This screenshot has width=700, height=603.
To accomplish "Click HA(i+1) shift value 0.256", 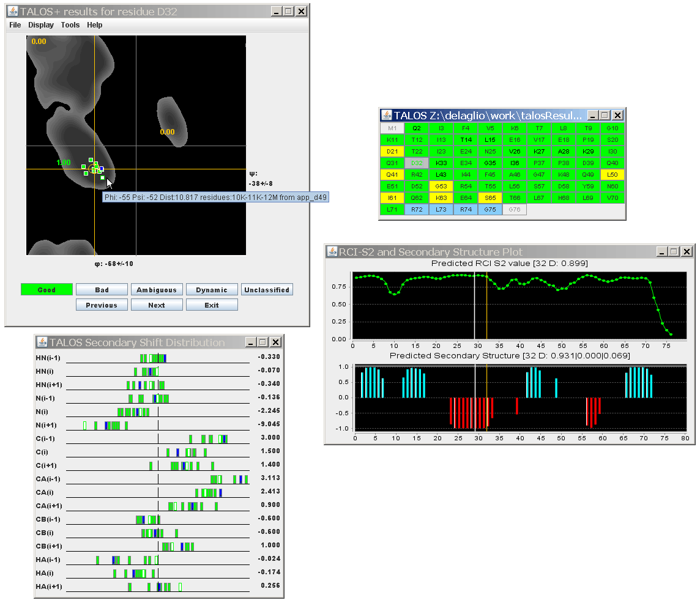I will coord(270,585).
